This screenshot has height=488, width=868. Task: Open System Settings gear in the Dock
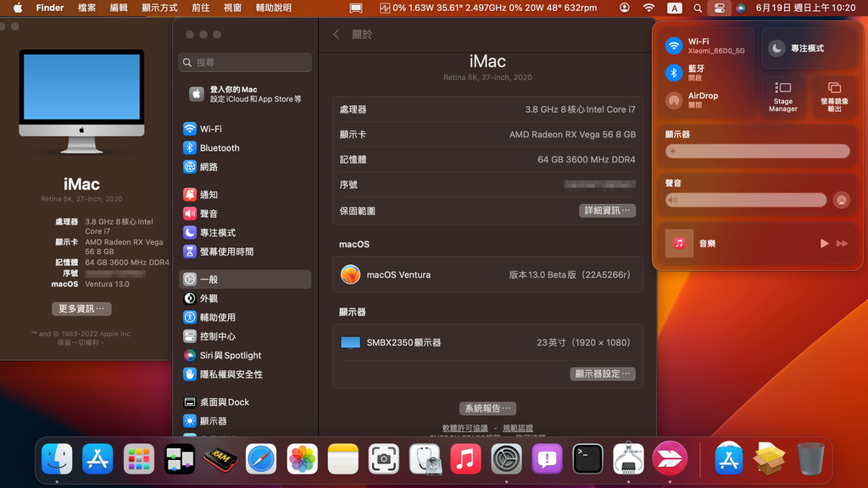coord(507,458)
